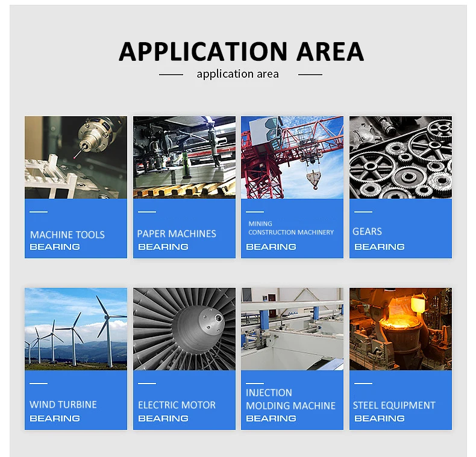
Task: Click the MINING CONSTRUCTION MACHINERY text
Action: point(291,228)
